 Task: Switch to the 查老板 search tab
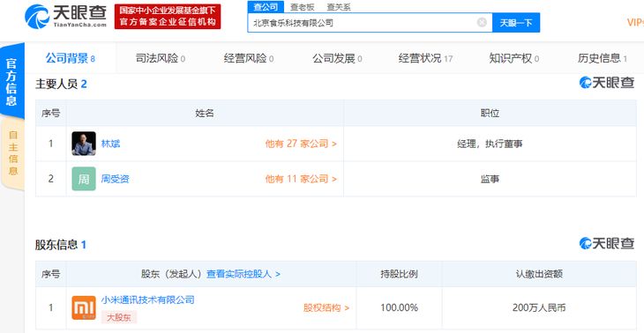303,7
